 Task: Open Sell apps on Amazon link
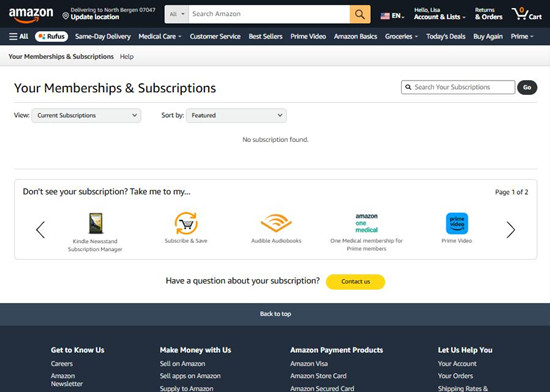[190, 376]
